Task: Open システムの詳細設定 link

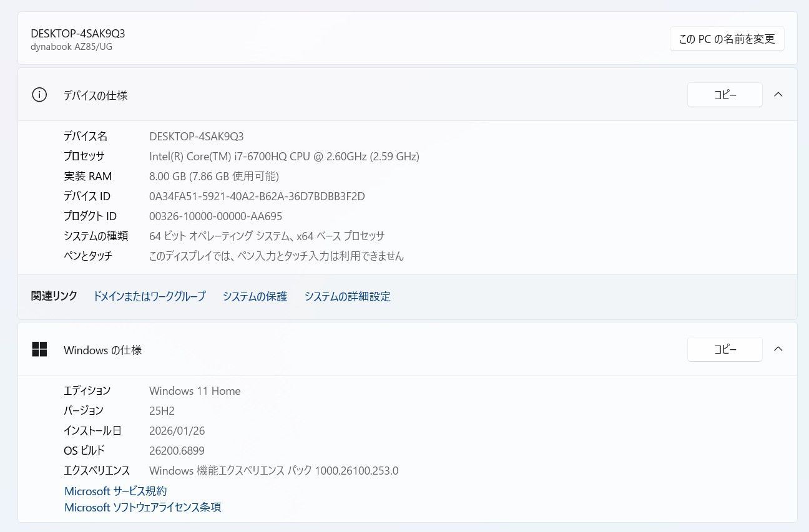Action: tap(347, 296)
